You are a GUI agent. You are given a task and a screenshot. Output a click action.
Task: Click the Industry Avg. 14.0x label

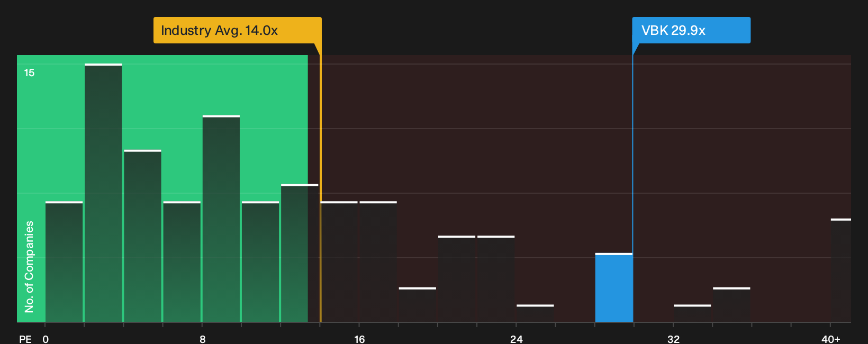[x=237, y=30]
